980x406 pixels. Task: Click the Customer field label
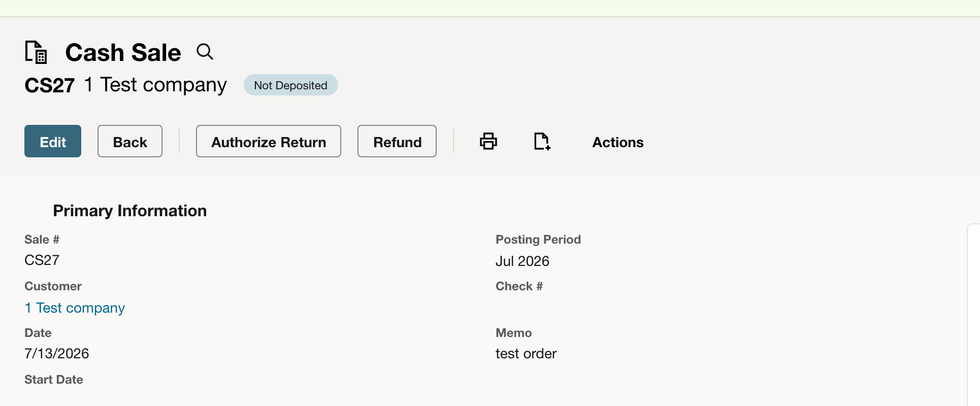pyautogui.click(x=53, y=286)
